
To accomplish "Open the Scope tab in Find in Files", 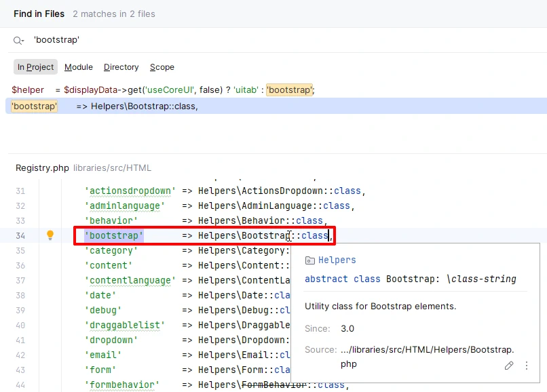I will (x=162, y=67).
